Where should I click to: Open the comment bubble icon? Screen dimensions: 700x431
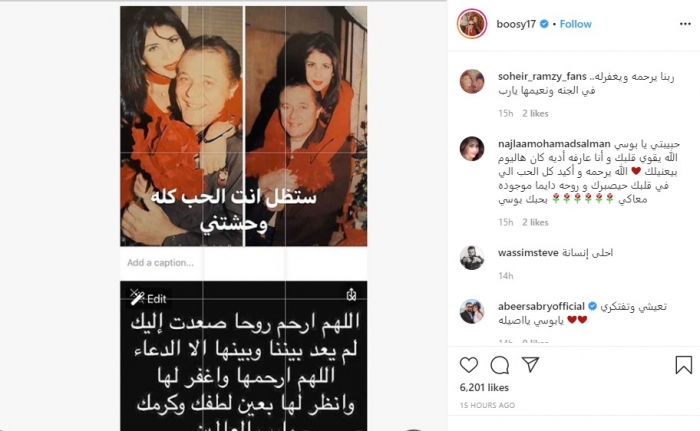(500, 365)
